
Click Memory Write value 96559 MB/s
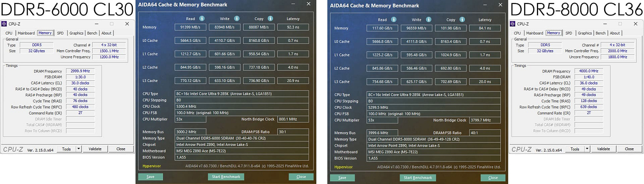coord(417,28)
